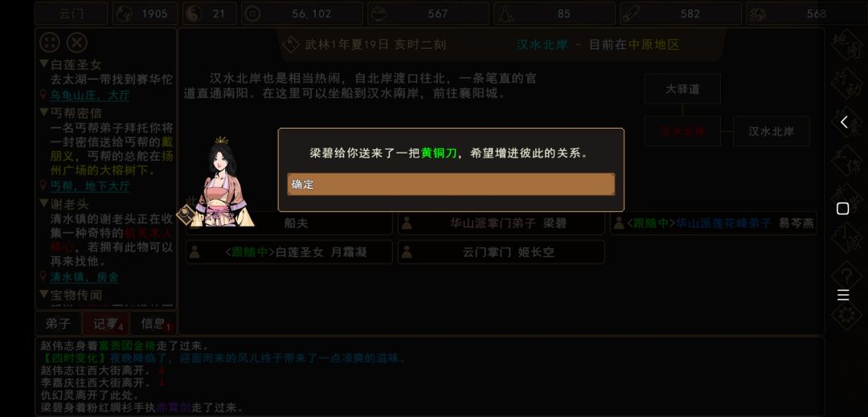
Task: Switch to the 弟子 tab
Action: (58, 324)
